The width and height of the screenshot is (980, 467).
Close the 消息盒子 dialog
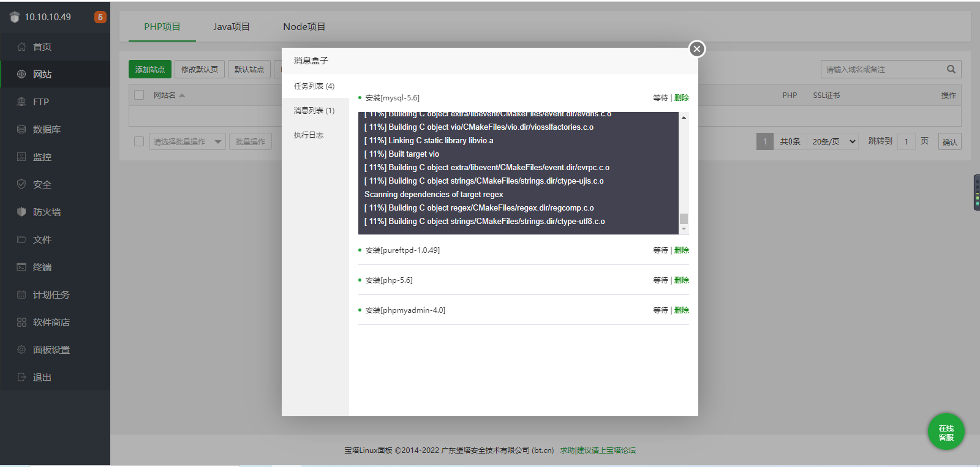tap(696, 49)
